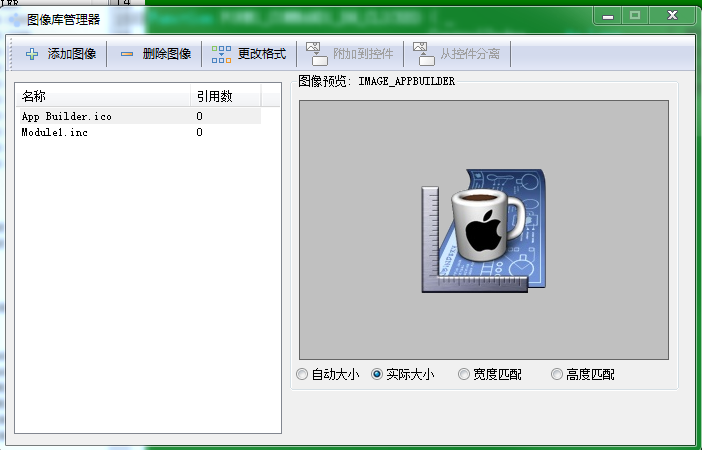Select the App Builder.ico row
702x450 pixels.
[x=139, y=116]
